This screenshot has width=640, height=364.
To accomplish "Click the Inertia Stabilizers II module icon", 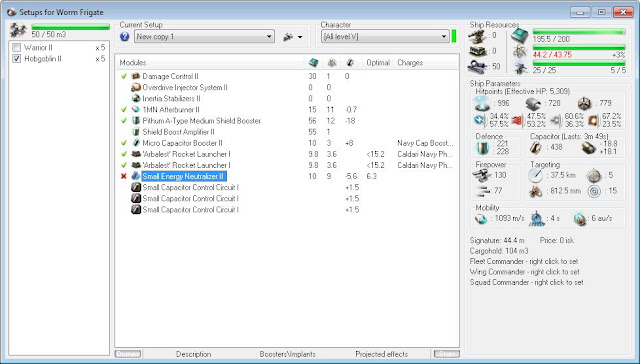I will tap(136, 98).
